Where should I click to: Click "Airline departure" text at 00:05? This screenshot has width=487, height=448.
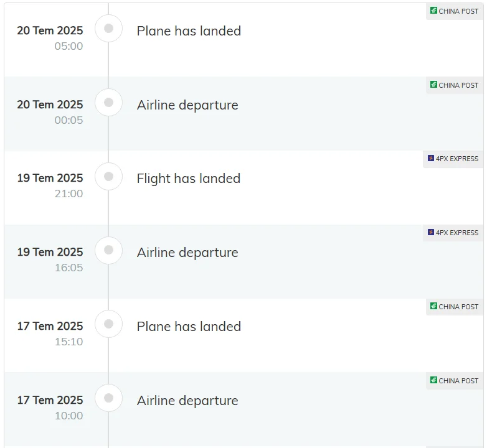pos(187,105)
